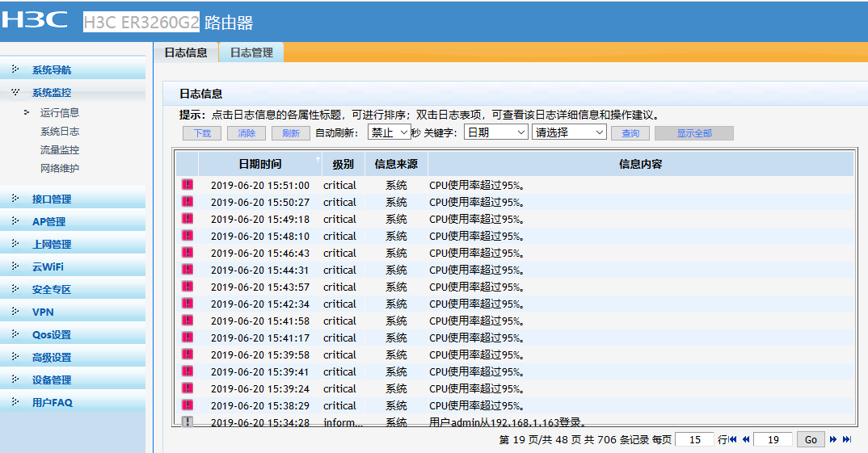The width and height of the screenshot is (868, 453).
Task: Expand 系统导航 menu arrow icon
Action: point(15,69)
